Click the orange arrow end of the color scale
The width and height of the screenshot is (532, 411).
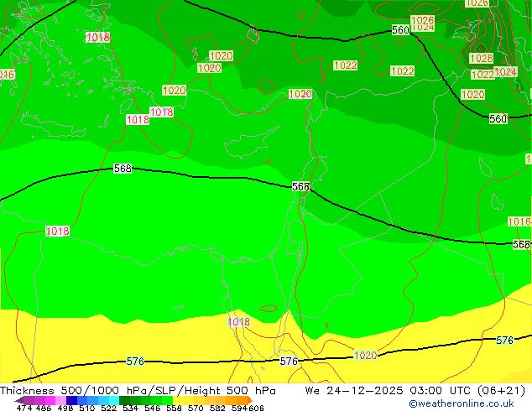coord(250,400)
